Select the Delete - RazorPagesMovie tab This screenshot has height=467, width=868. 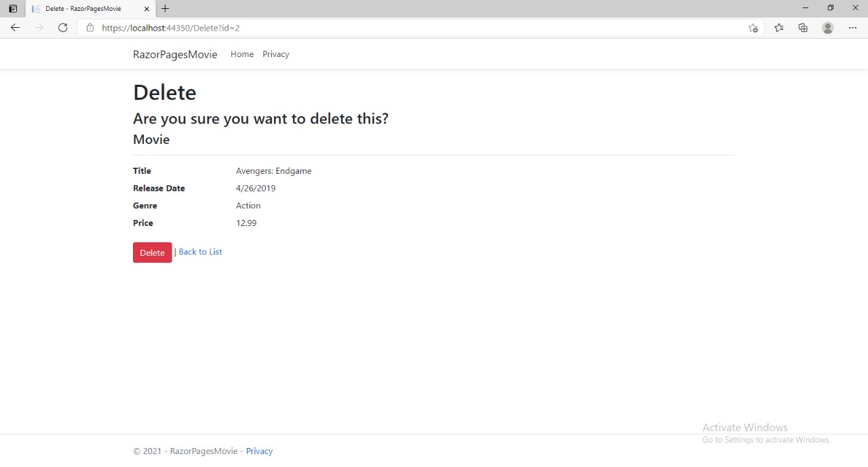pyautogui.click(x=91, y=9)
